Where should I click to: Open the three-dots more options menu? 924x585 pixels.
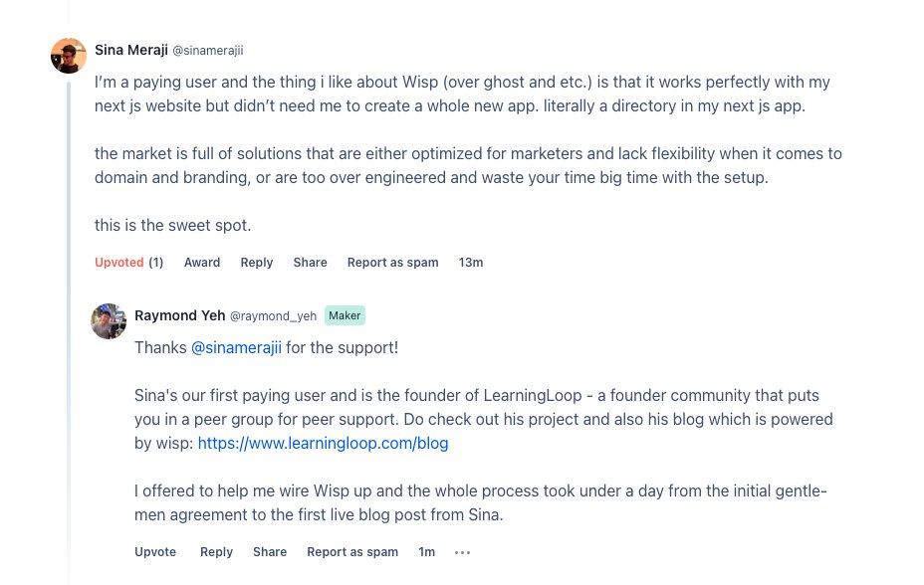[x=462, y=552]
